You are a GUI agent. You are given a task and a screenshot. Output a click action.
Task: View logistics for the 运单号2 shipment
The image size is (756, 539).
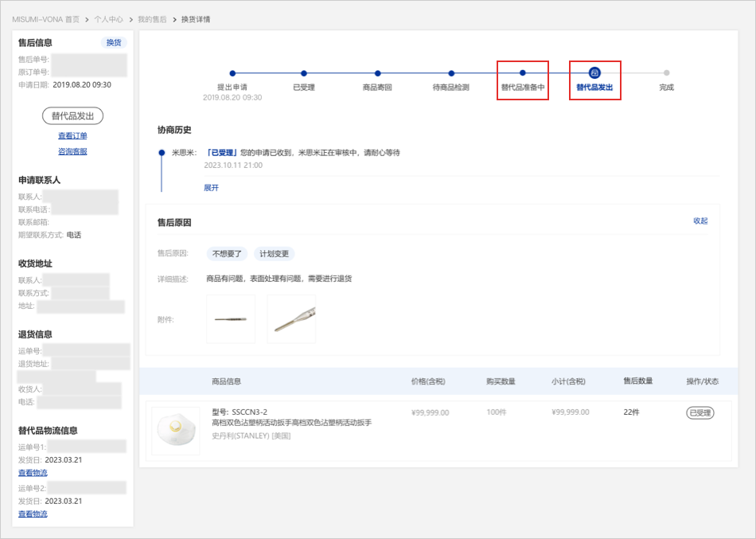pyautogui.click(x=33, y=514)
